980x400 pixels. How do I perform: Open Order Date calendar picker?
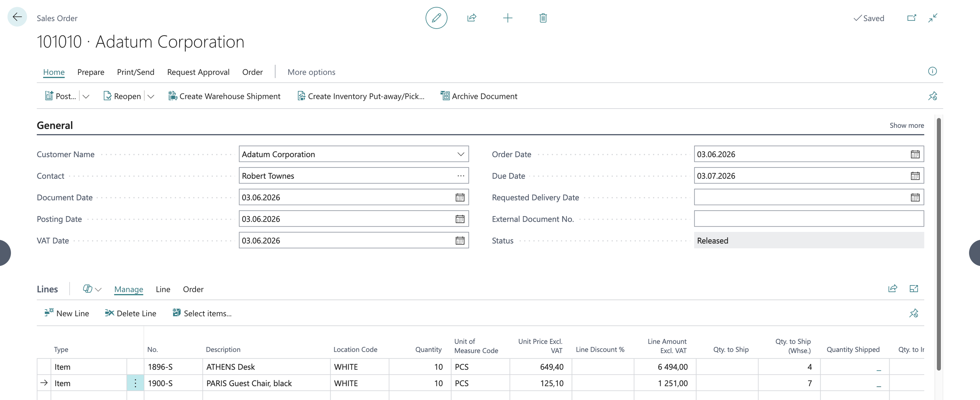tap(915, 154)
